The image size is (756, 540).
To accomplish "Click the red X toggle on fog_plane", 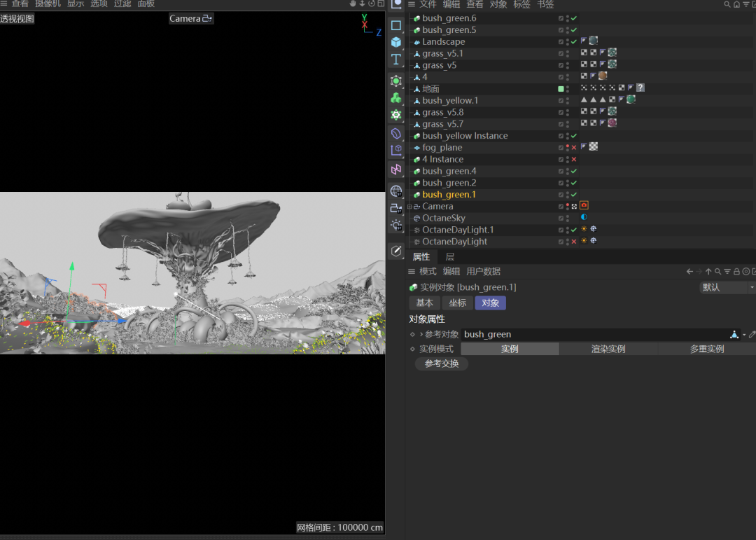I will pyautogui.click(x=575, y=146).
